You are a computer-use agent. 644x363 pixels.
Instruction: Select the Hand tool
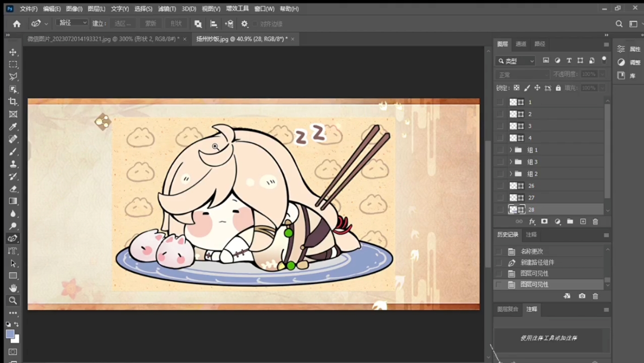tap(13, 288)
